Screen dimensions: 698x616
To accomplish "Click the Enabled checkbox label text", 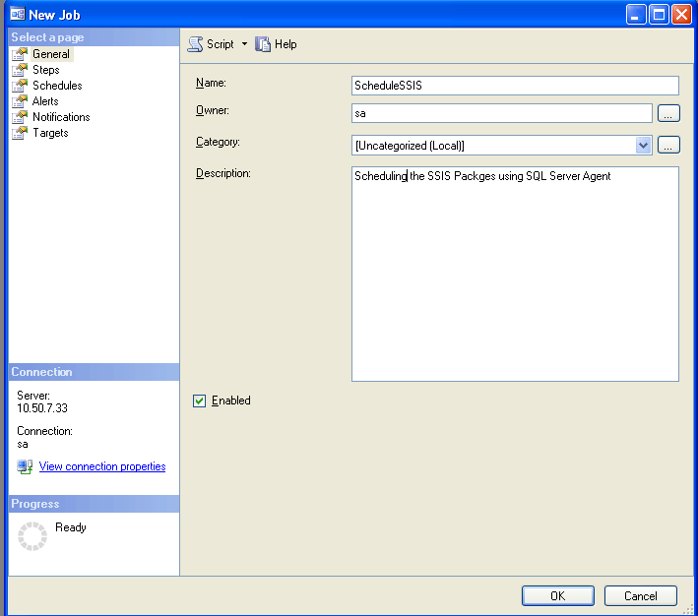I will tap(231, 400).
